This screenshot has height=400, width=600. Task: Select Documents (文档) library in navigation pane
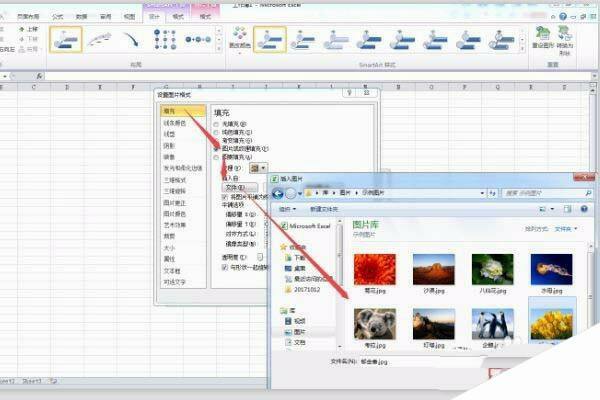(295, 342)
